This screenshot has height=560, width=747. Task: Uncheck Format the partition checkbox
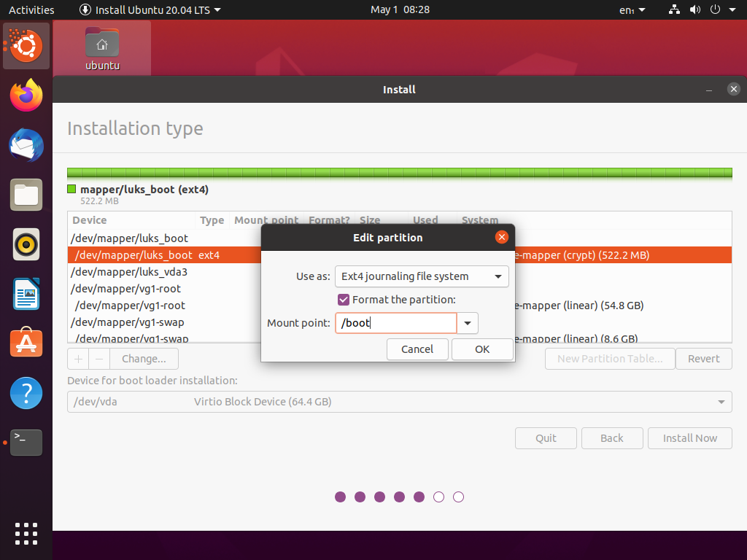coord(344,300)
